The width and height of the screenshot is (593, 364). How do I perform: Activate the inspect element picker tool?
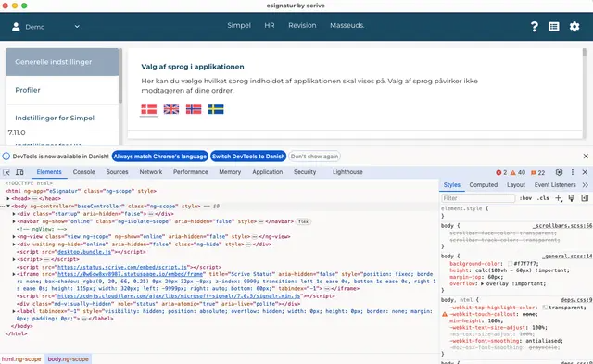pos(6,172)
